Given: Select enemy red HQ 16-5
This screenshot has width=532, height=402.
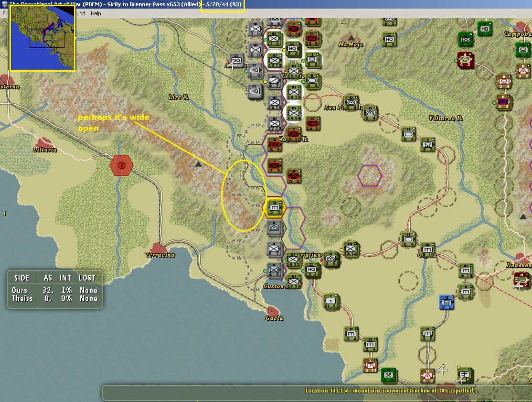Looking at the screenshot, I should 312,124.
